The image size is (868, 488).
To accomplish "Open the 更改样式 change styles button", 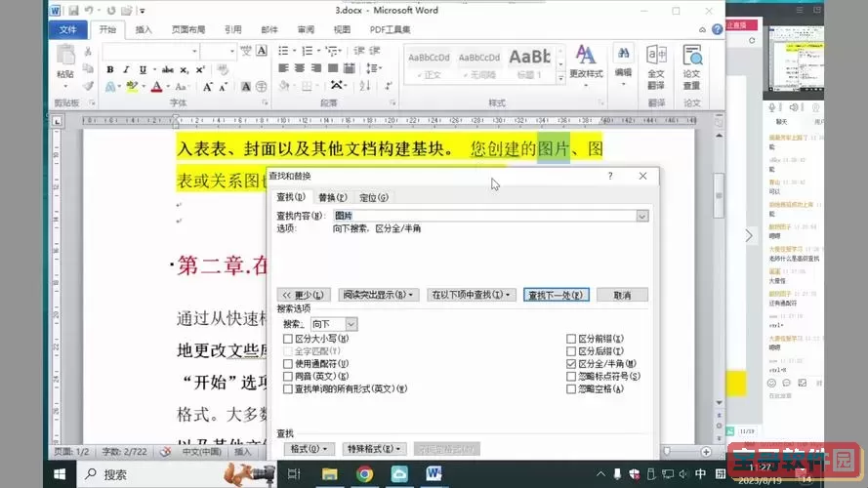I will (x=586, y=65).
